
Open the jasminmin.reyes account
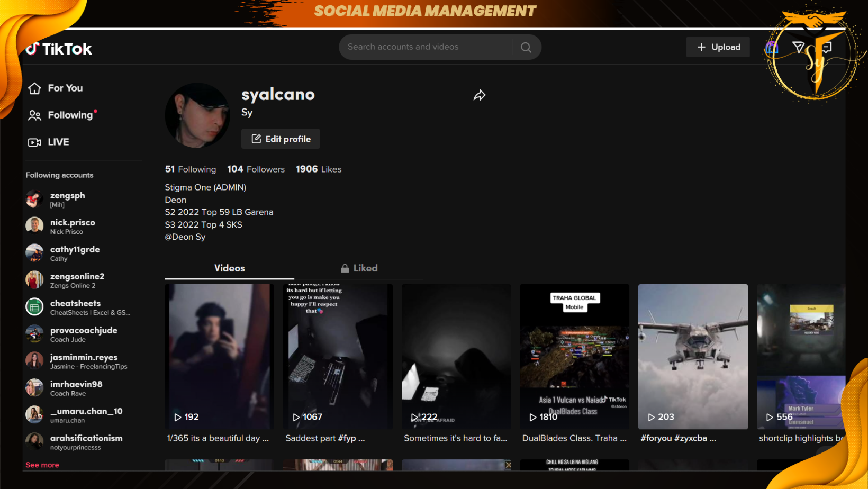(77, 361)
